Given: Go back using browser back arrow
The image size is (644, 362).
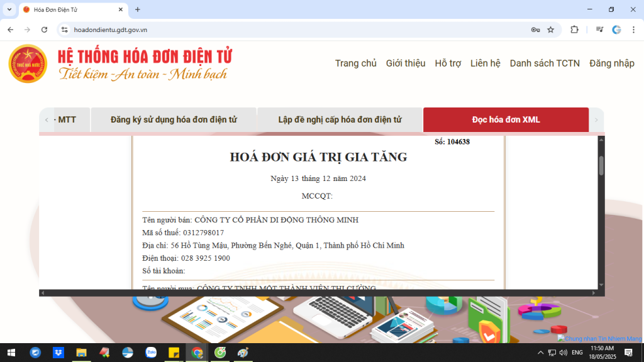Looking at the screenshot, I should [x=10, y=30].
